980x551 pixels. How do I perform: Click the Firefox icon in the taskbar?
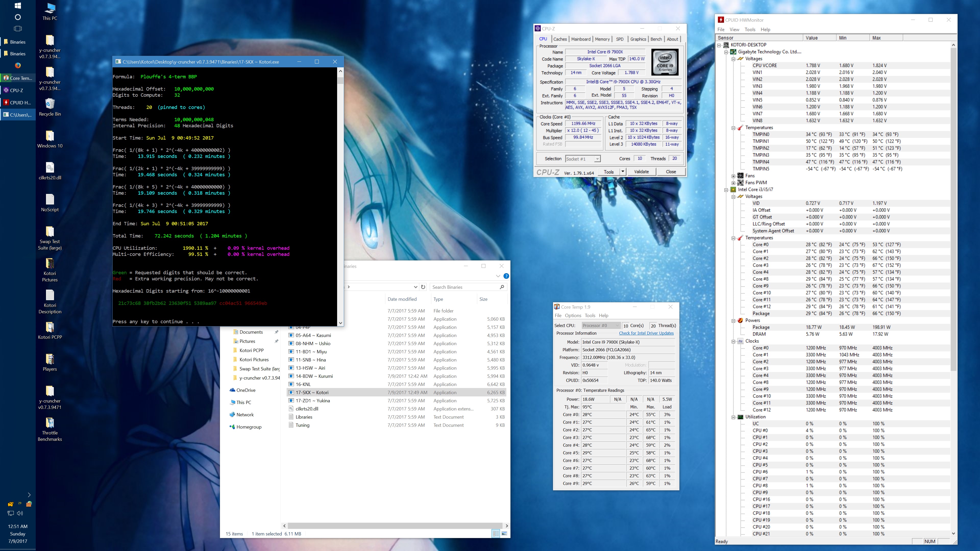coord(18,65)
